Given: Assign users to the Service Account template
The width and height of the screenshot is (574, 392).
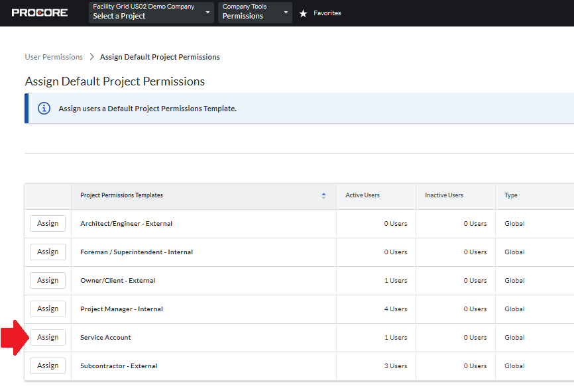Looking at the screenshot, I should click(x=47, y=337).
